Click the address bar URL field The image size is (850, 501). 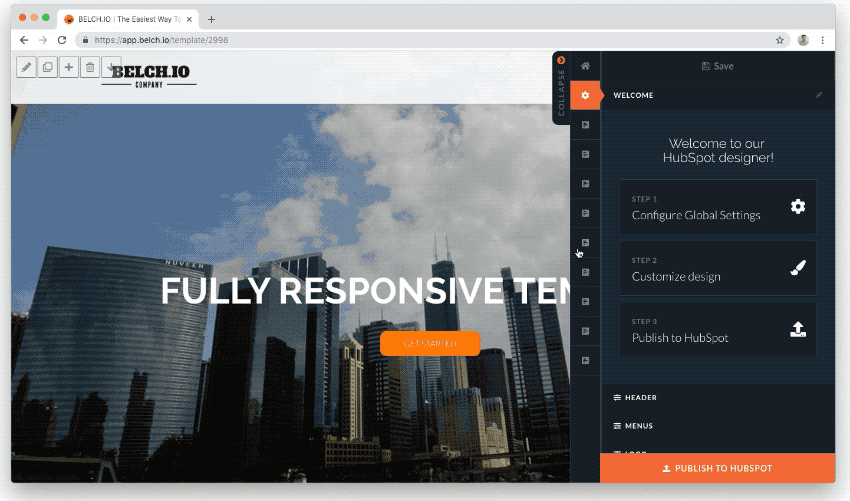point(432,40)
